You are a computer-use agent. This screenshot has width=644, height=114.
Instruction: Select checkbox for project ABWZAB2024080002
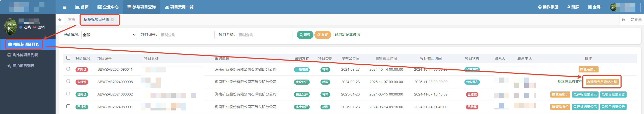click(x=68, y=94)
